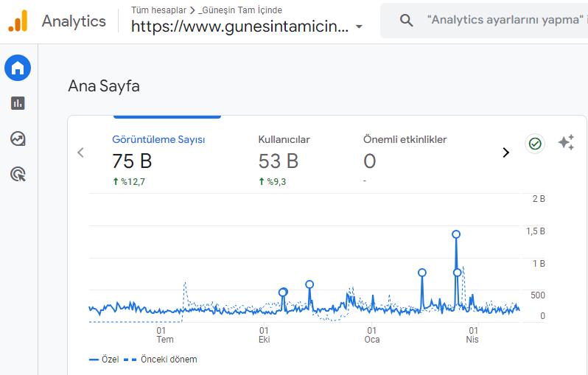Image resolution: width=588 pixels, height=375 pixels.
Task: Click the green data quality checkmark icon
Action: coord(535,144)
